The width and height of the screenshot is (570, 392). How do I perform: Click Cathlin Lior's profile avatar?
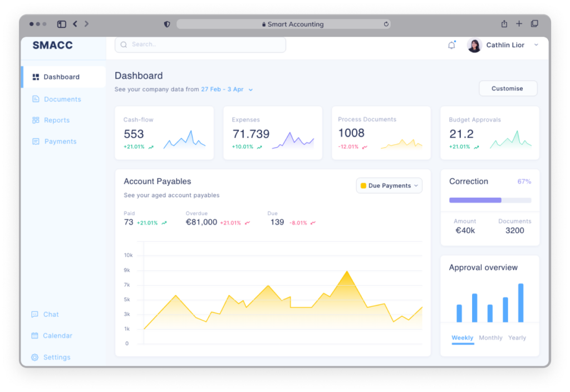pos(474,45)
